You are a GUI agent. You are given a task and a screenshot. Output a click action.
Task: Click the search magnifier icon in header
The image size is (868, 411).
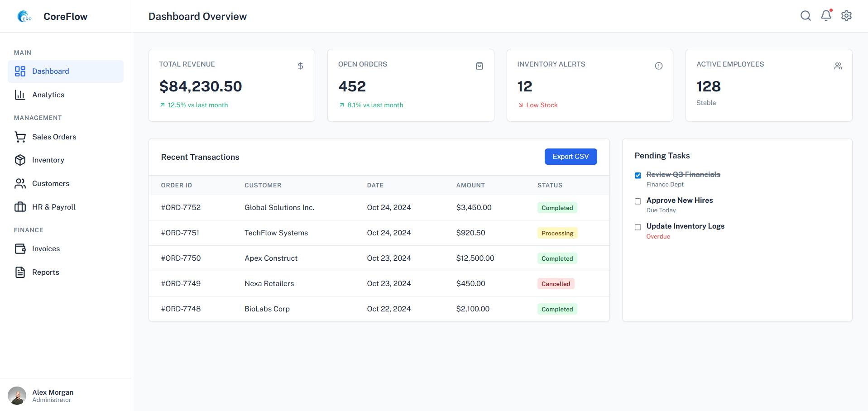click(x=805, y=16)
